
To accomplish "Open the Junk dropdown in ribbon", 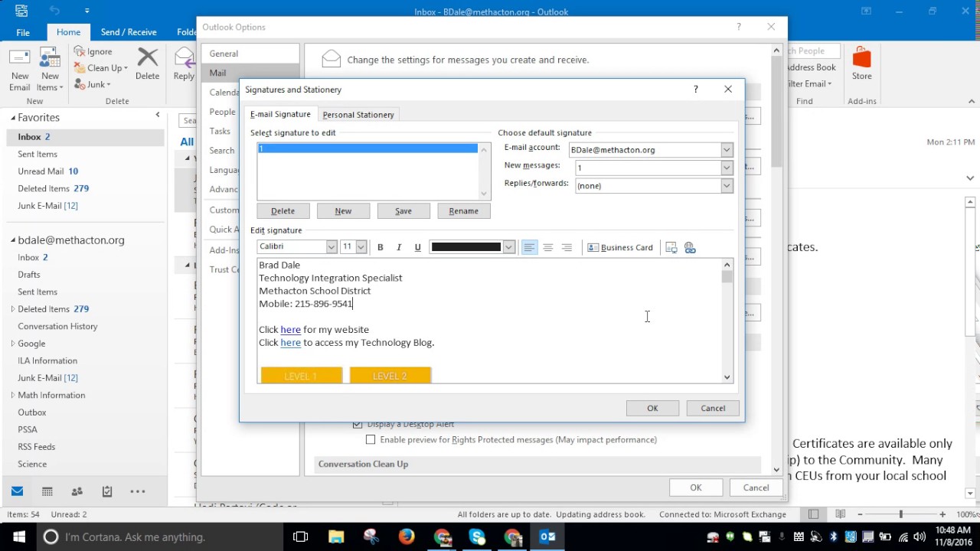I will (93, 85).
